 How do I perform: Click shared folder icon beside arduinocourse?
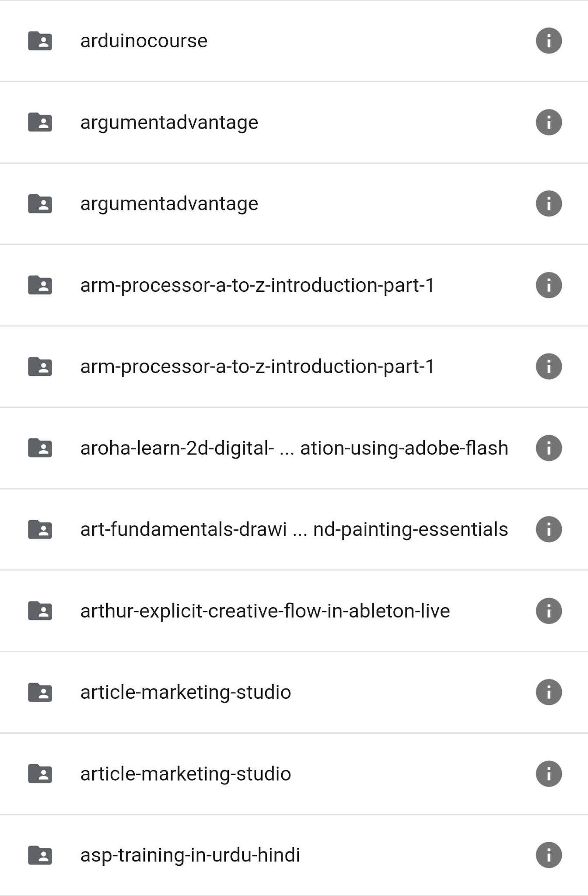pyautogui.click(x=40, y=41)
